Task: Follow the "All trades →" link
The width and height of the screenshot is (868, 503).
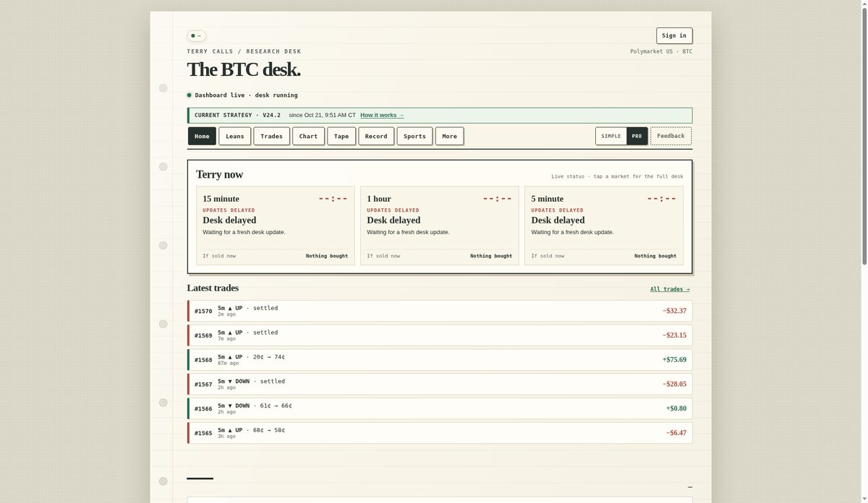Action: [670, 289]
